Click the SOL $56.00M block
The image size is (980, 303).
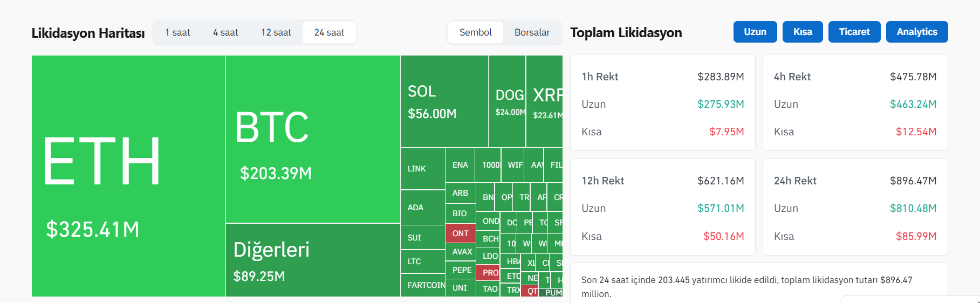pyautogui.click(x=444, y=101)
